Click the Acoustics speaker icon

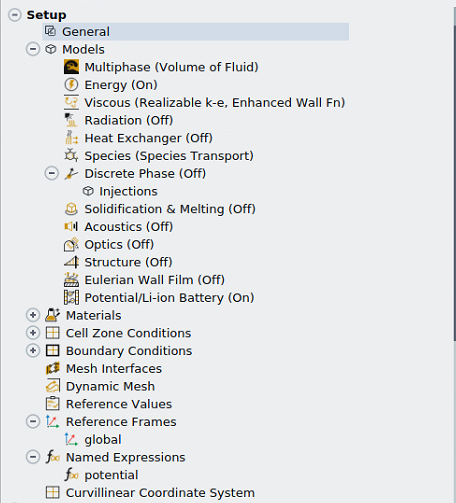pyautogui.click(x=71, y=227)
